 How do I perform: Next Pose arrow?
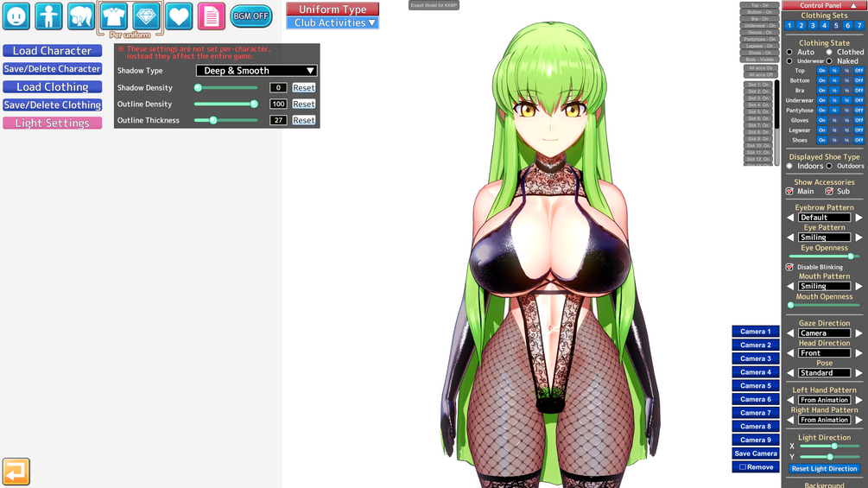point(858,373)
